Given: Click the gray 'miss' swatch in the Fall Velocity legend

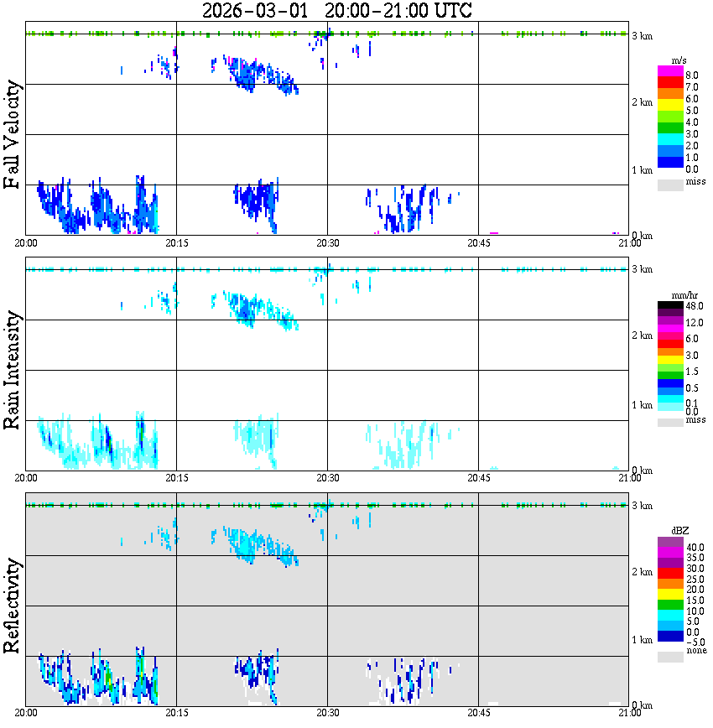Looking at the screenshot, I should point(670,185).
